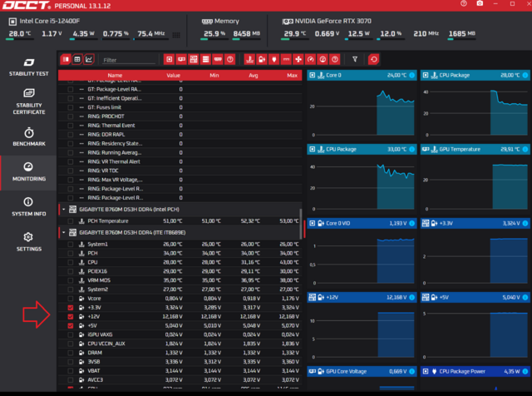This screenshot has width=532, height=396.
Task: Click the Max column header
Action: 292,75
